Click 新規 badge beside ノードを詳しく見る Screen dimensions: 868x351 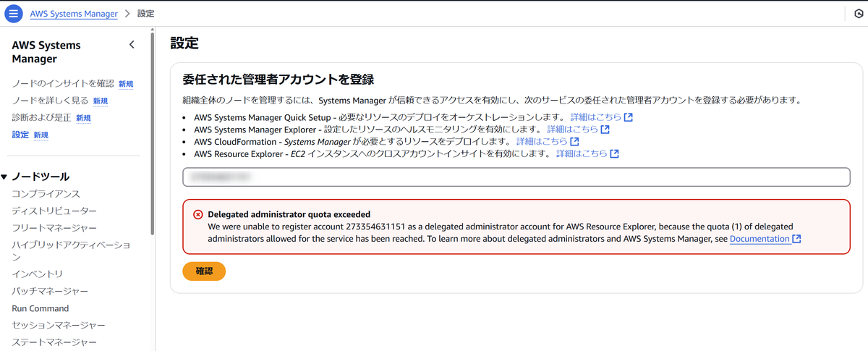(100, 101)
